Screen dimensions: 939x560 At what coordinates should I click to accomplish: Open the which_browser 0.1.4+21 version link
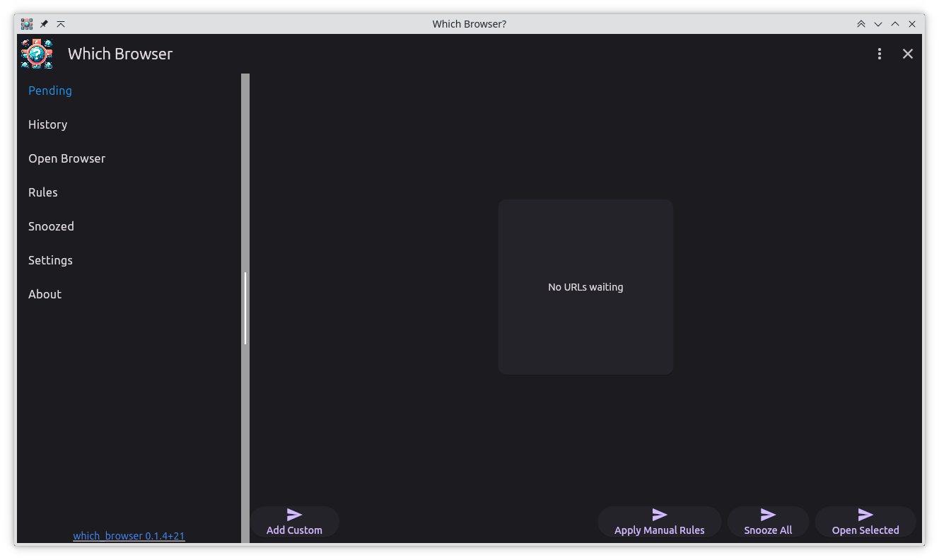pos(129,536)
